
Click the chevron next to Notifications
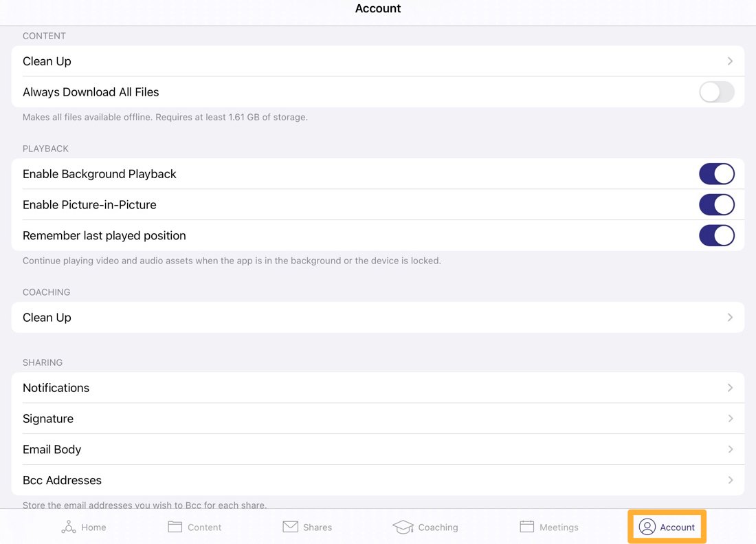click(x=730, y=388)
